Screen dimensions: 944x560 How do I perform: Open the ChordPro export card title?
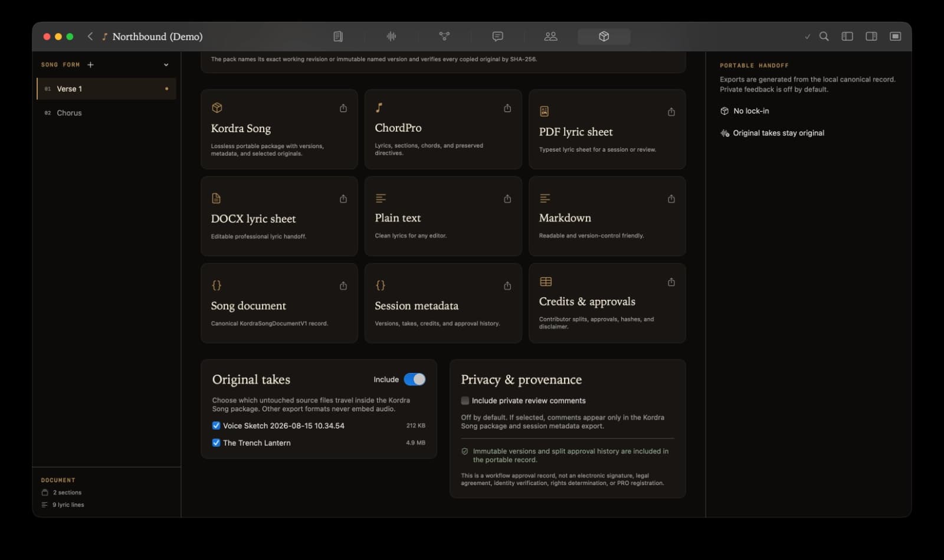[x=398, y=127]
